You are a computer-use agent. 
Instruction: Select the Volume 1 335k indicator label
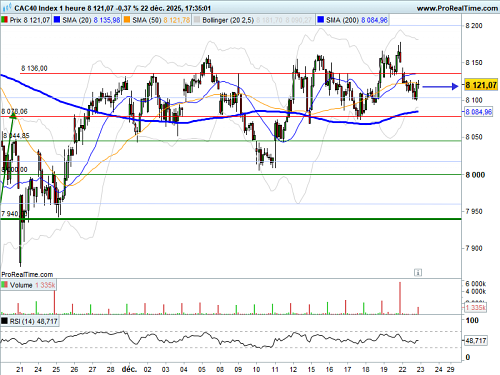(32, 285)
